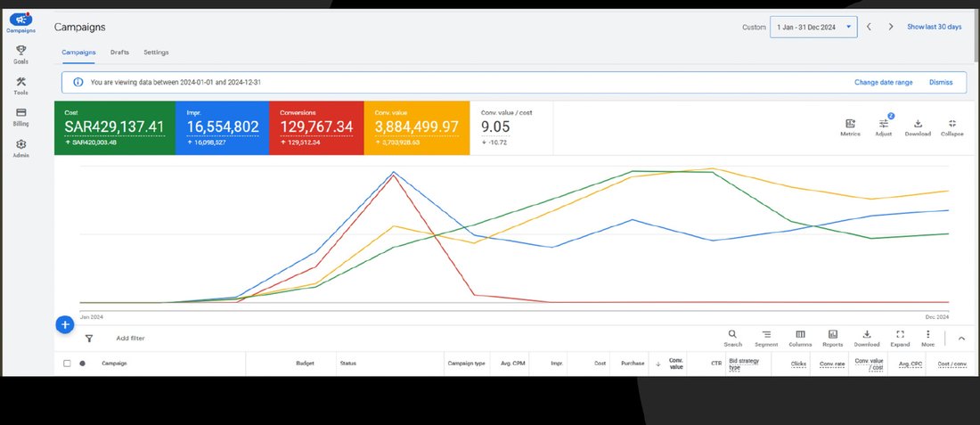Viewport: 980px width, 425px height.
Task: Collapse the chart using the Collapse icon
Action: pos(951,127)
